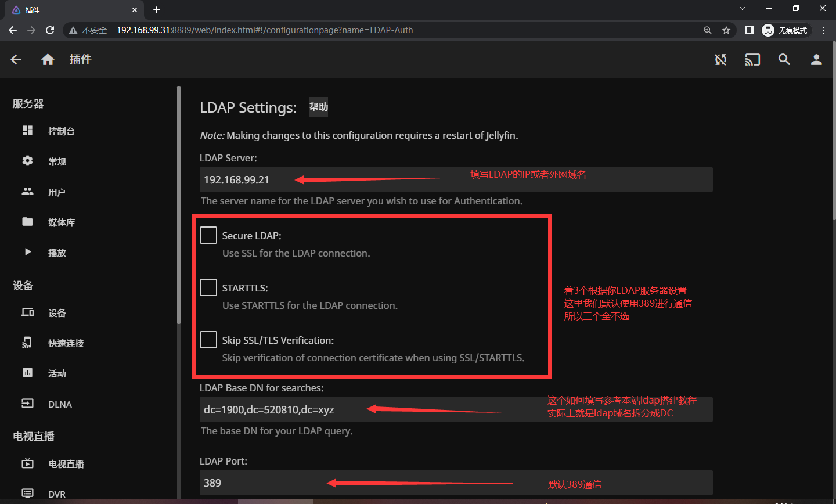This screenshot has width=836, height=504.
Task: Bookmark this page with star icon
Action: 726,30
